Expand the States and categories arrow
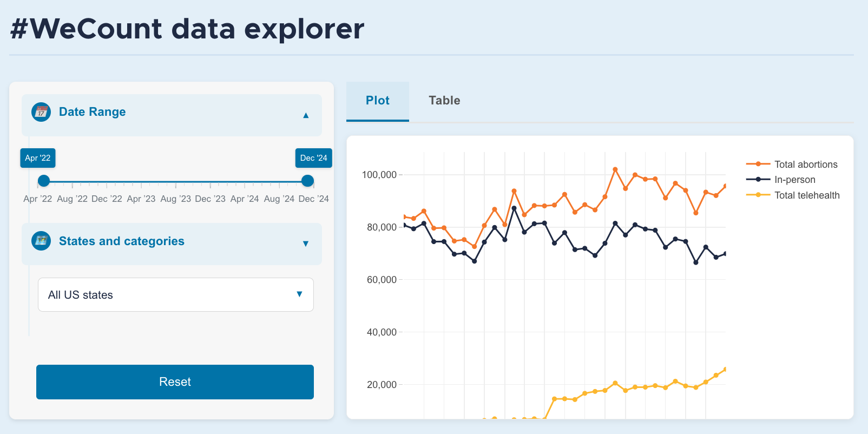Image resolution: width=868 pixels, height=434 pixels. [306, 244]
